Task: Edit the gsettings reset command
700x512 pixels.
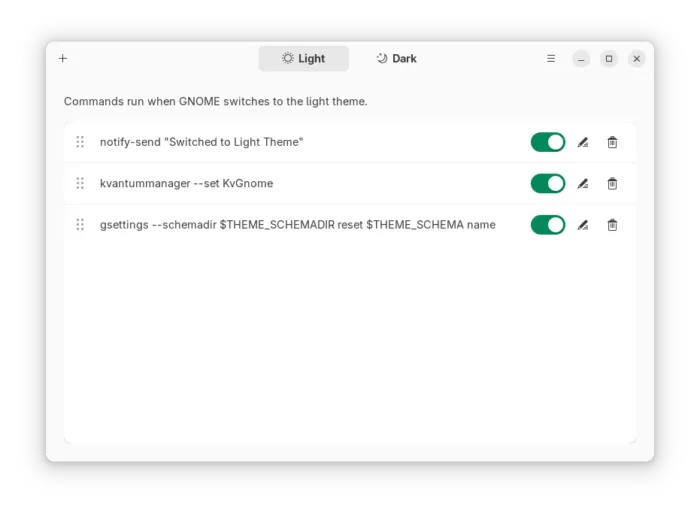Action: pos(583,224)
